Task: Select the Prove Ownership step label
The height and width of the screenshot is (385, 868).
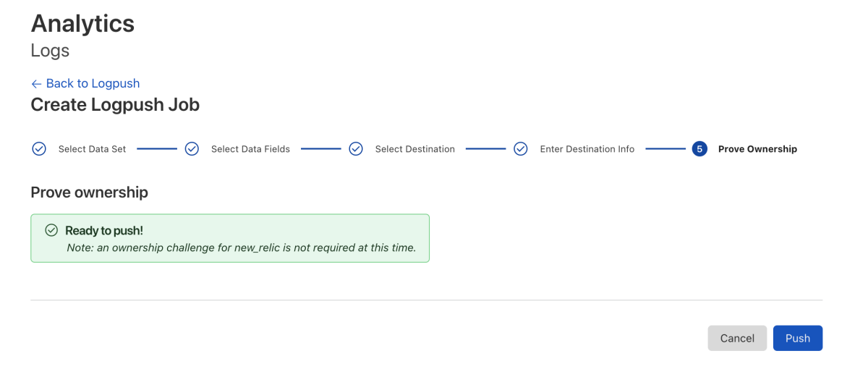Action: 757,149
